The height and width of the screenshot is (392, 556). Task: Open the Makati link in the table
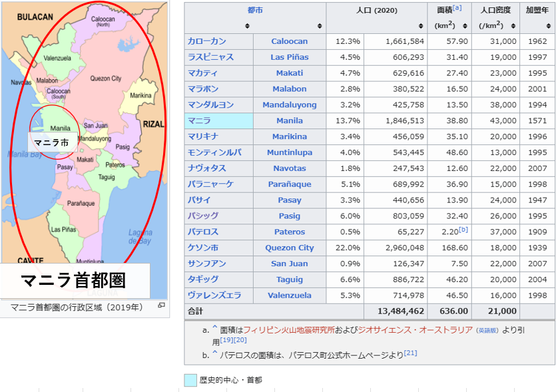(x=290, y=73)
